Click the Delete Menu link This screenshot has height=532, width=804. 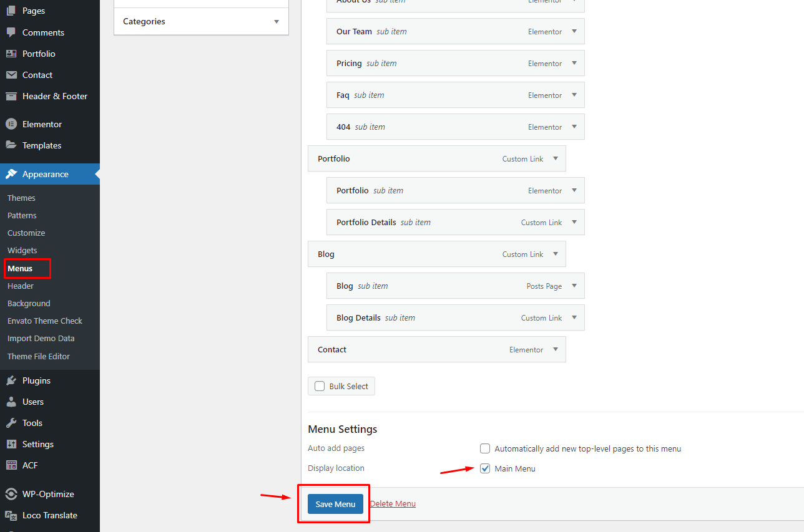click(x=393, y=504)
